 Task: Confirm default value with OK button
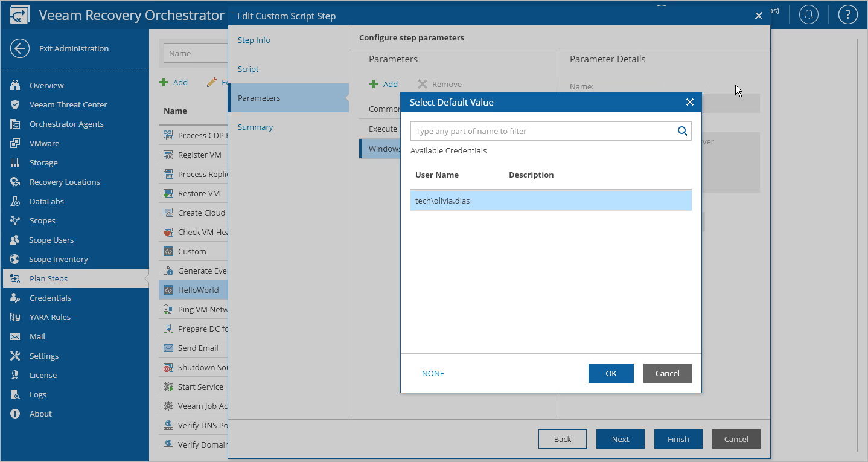click(611, 373)
